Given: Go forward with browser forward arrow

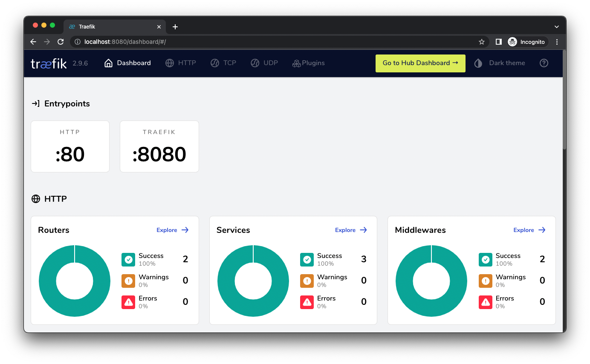Looking at the screenshot, I should coord(47,42).
